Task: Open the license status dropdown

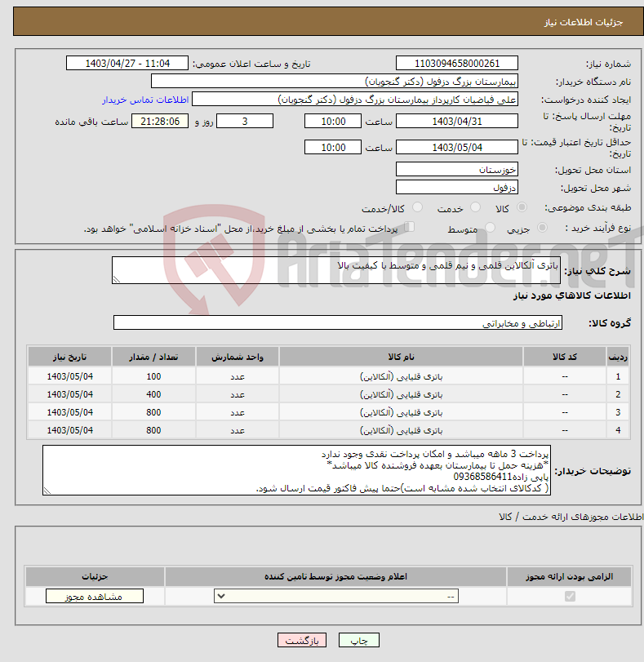Action: click(336, 596)
